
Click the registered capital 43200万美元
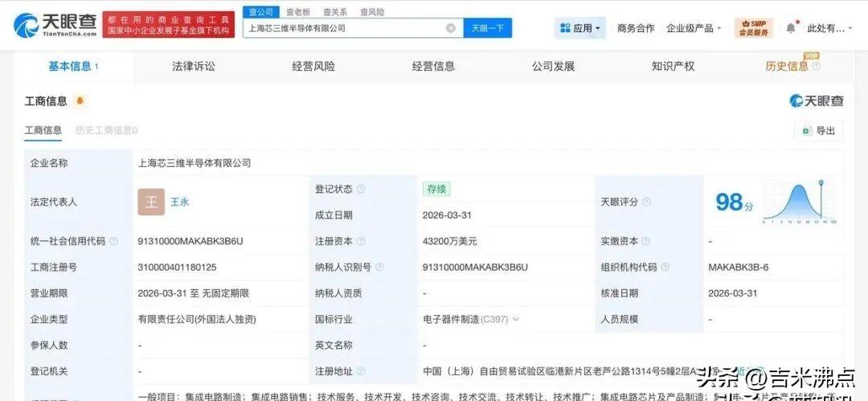(x=449, y=242)
